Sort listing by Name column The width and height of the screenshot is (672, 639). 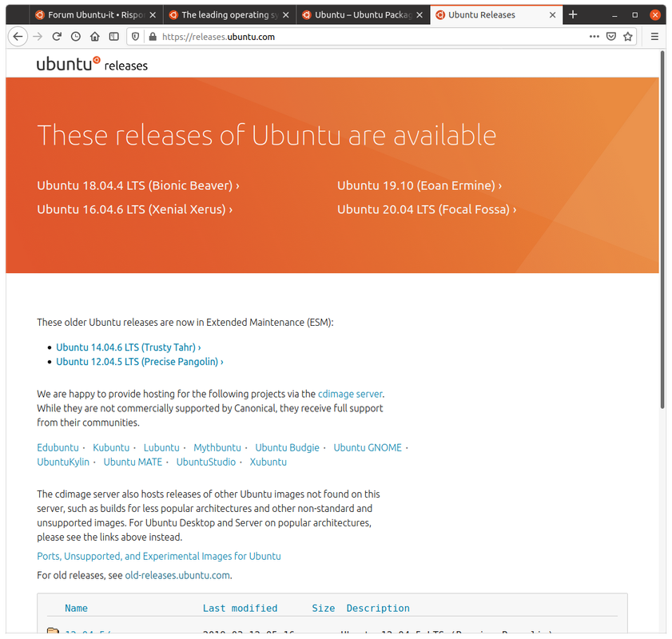point(76,608)
